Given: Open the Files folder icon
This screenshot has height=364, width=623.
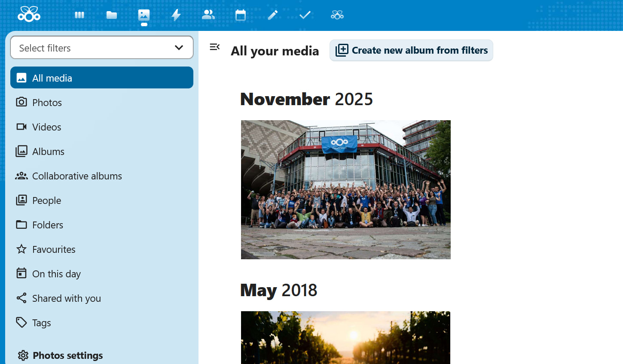Looking at the screenshot, I should (x=112, y=15).
